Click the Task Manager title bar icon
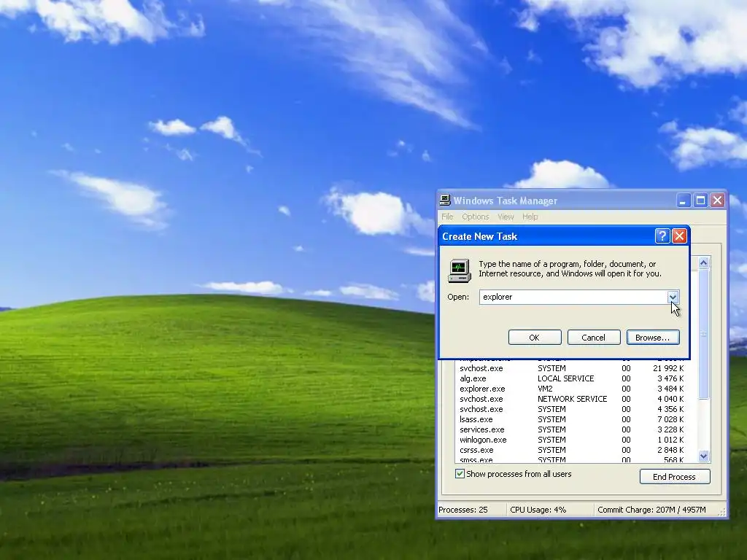The width and height of the screenshot is (747, 560). click(x=445, y=201)
